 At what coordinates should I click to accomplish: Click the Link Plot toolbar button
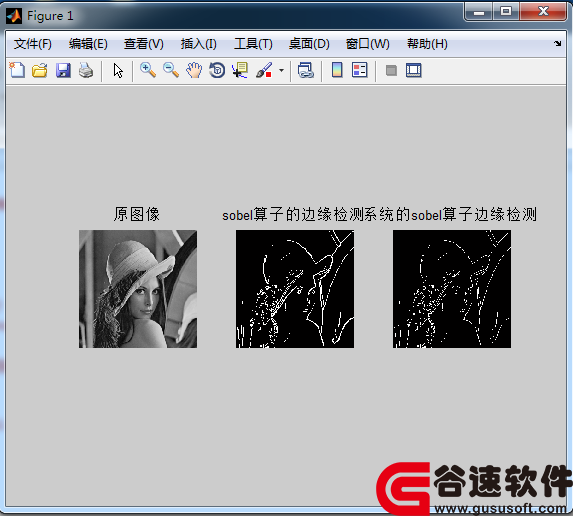point(306,70)
